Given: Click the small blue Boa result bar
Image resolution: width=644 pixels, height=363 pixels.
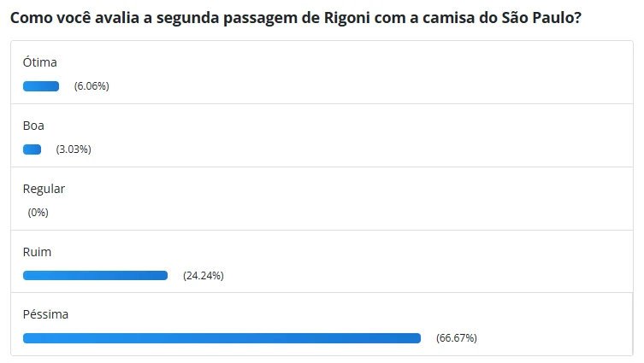Looking at the screenshot, I should tap(32, 149).
